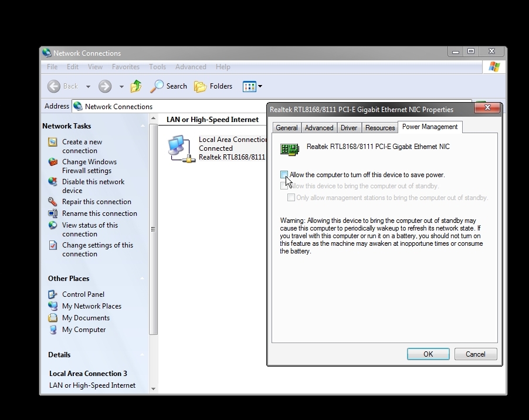Click the Control Panel icon
The width and height of the screenshot is (529, 420).
(x=53, y=294)
